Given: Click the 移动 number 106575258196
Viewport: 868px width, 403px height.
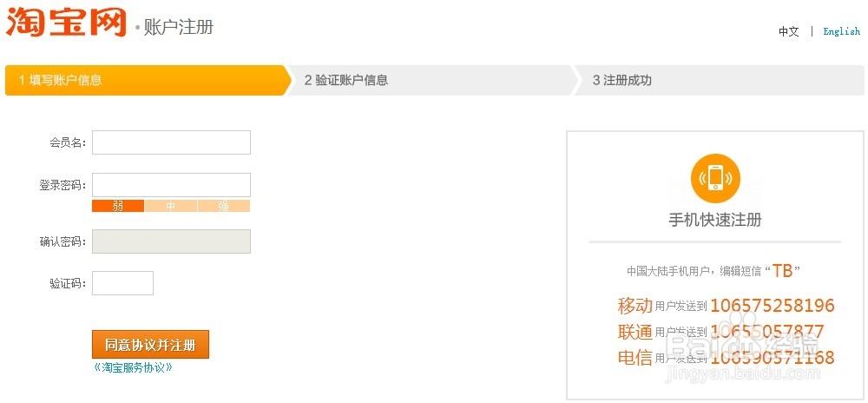Looking at the screenshot, I should [x=772, y=306].
